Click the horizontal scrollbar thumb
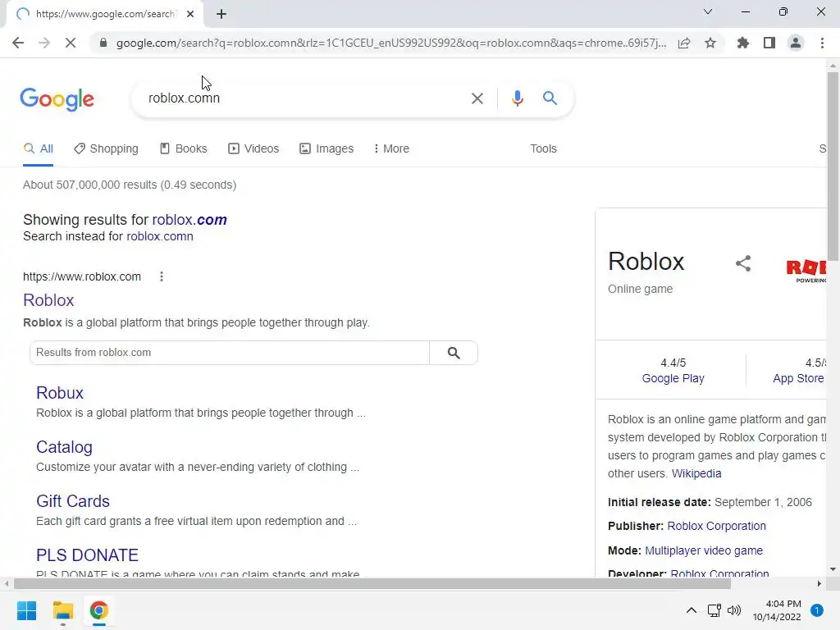 pyautogui.click(x=372, y=583)
